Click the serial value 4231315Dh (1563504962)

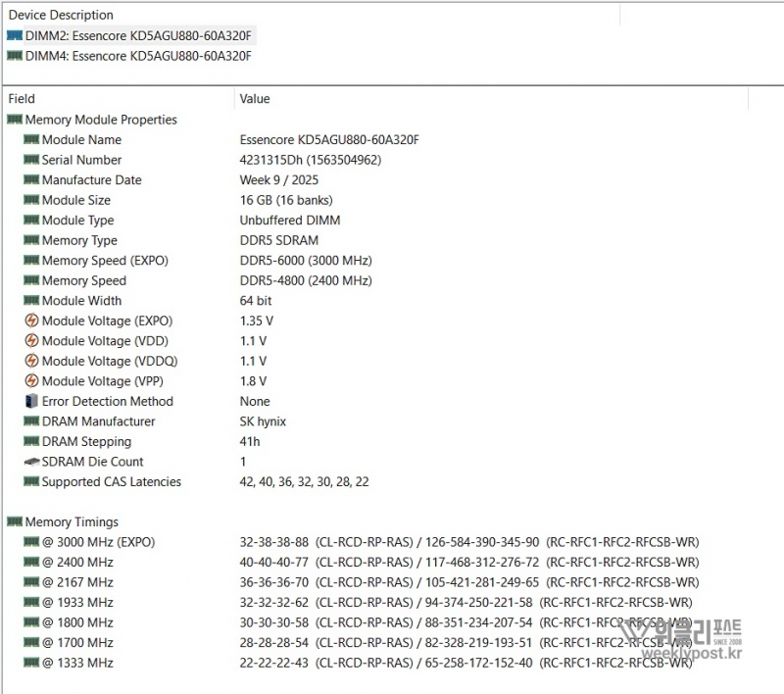coord(310,160)
